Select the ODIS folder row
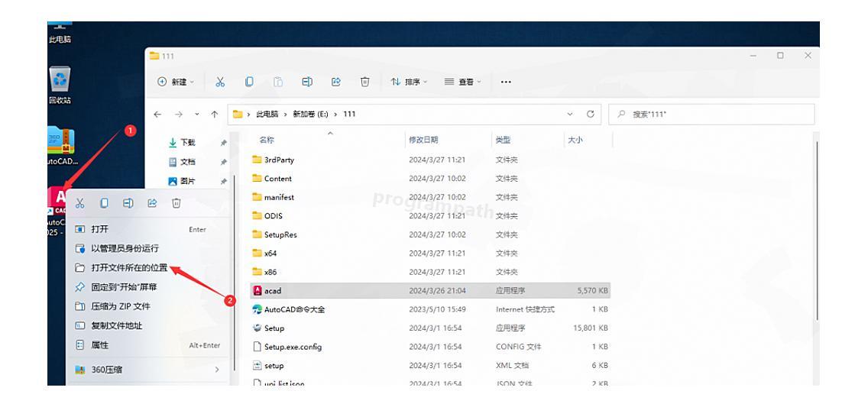The width and height of the screenshot is (868, 407). [x=430, y=215]
